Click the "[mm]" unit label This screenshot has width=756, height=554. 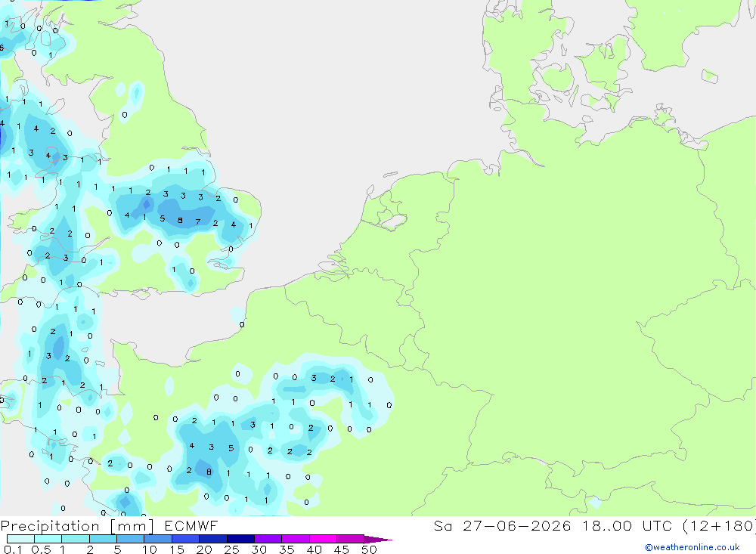pos(132,526)
